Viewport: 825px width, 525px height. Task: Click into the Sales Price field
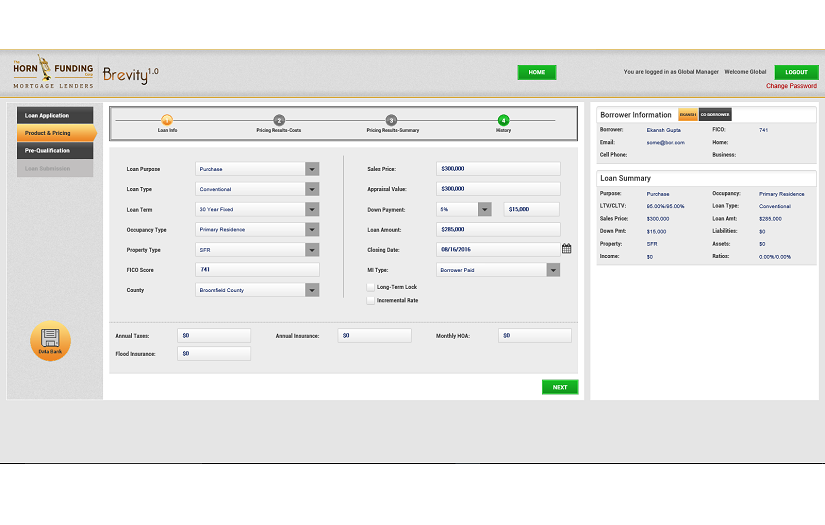498,168
